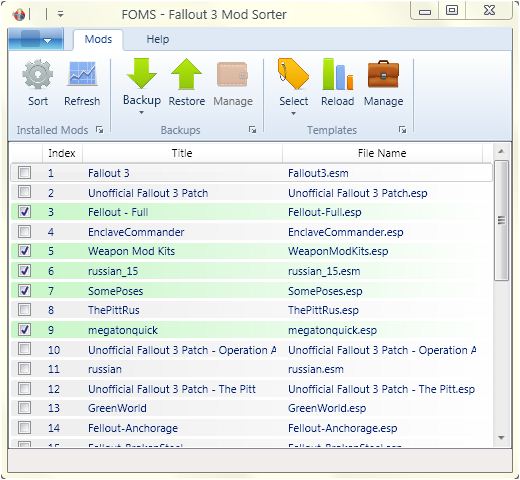The height and width of the screenshot is (480, 520).
Task: Open Templates group dialog launcher
Action: click(x=402, y=130)
